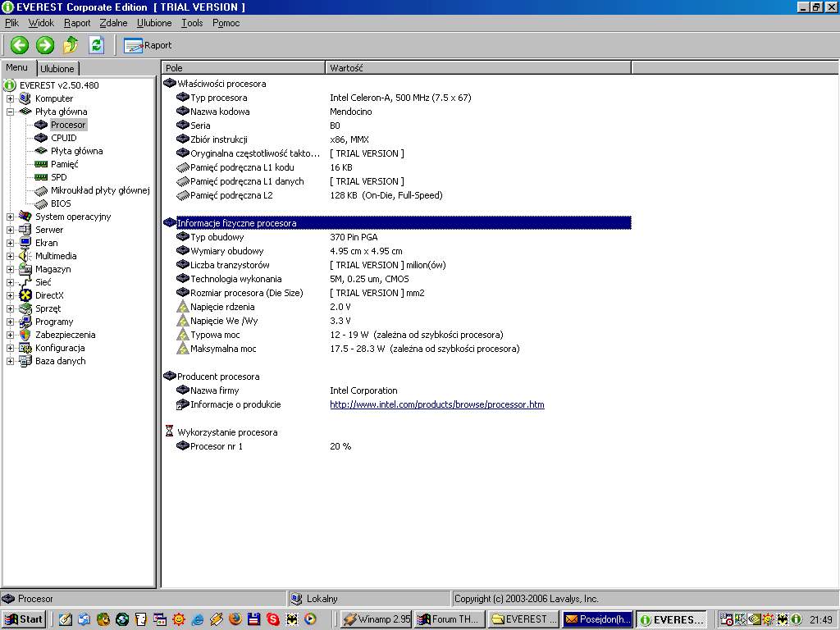Click the Konfiguracja icon in tree
840x630 pixels.
coord(25,348)
